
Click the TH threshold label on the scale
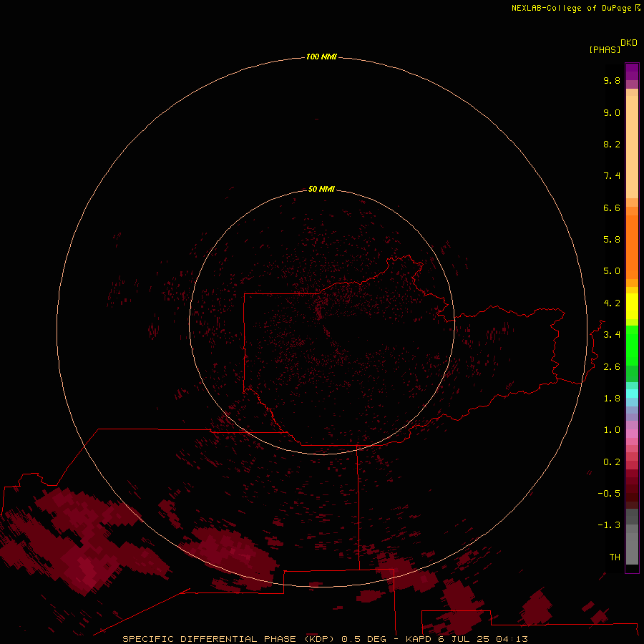click(x=615, y=557)
